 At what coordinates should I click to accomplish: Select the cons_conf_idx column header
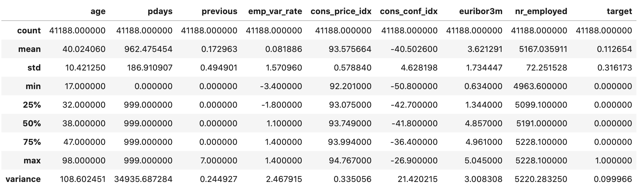click(x=409, y=12)
